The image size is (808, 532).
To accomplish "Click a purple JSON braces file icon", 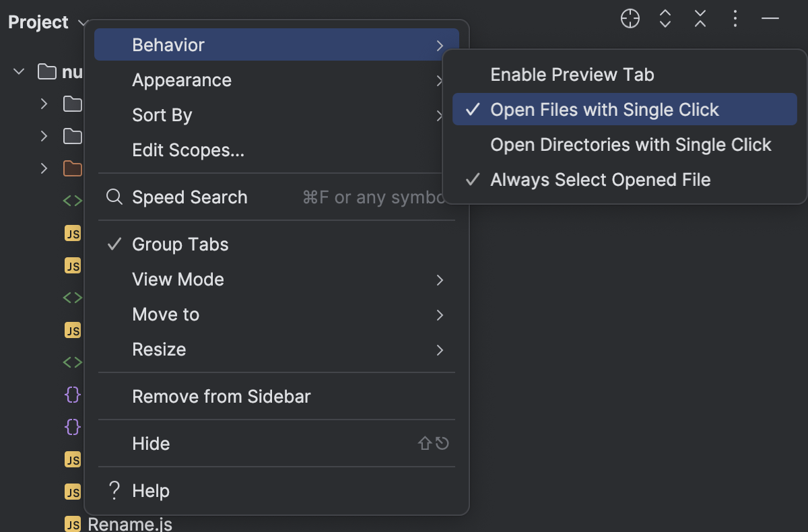I will (x=72, y=395).
